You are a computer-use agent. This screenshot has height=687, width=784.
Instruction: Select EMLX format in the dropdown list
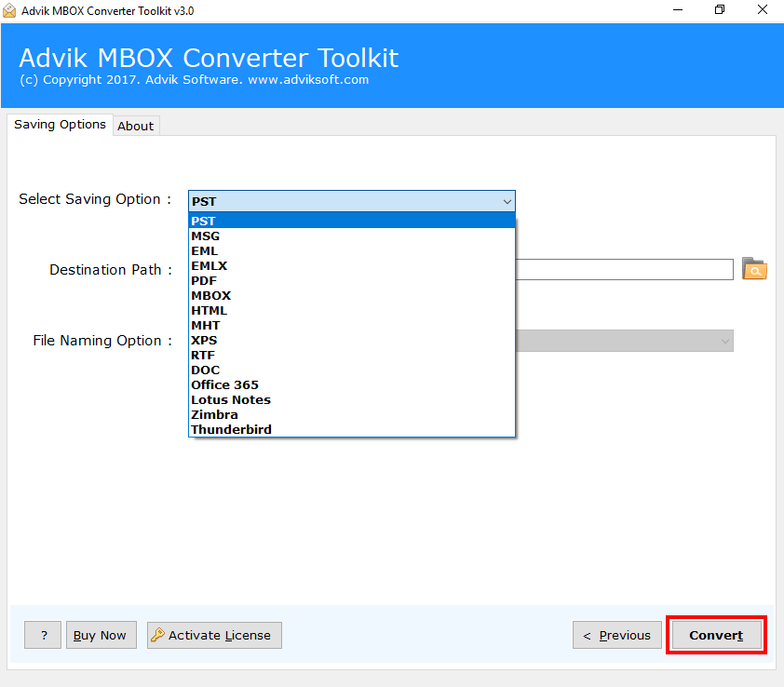click(352, 265)
